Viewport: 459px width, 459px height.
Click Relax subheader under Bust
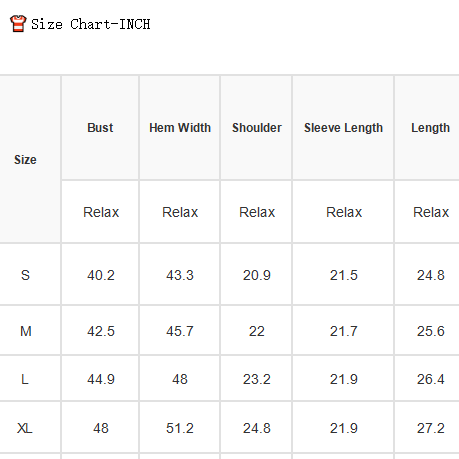(x=101, y=212)
